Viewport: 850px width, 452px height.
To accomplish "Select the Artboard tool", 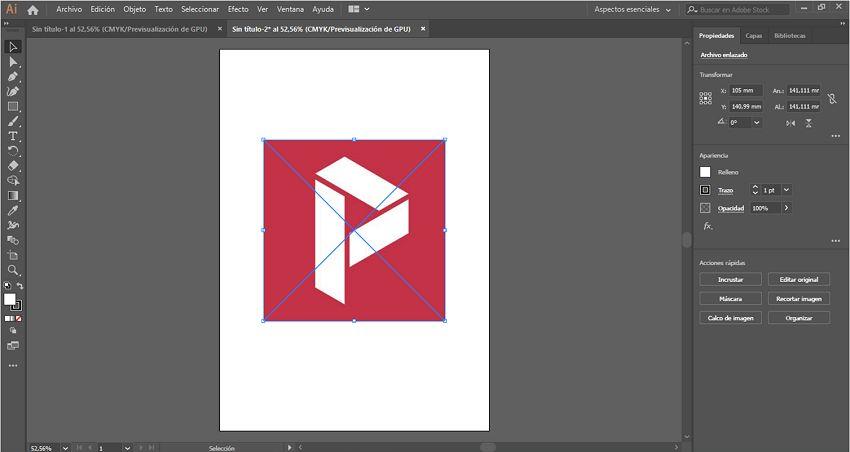I will coord(13,255).
